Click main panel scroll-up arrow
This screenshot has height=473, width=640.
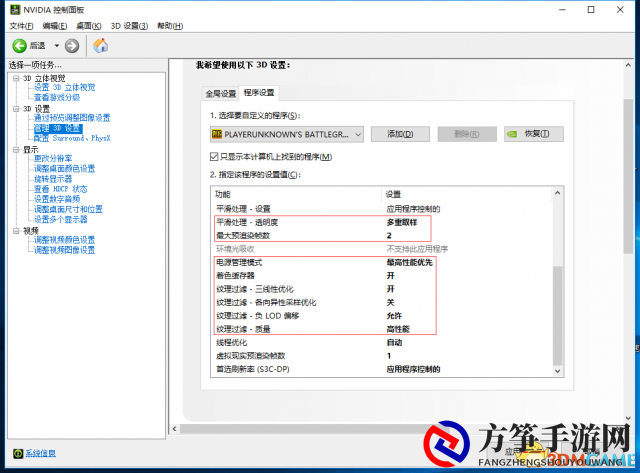point(628,65)
